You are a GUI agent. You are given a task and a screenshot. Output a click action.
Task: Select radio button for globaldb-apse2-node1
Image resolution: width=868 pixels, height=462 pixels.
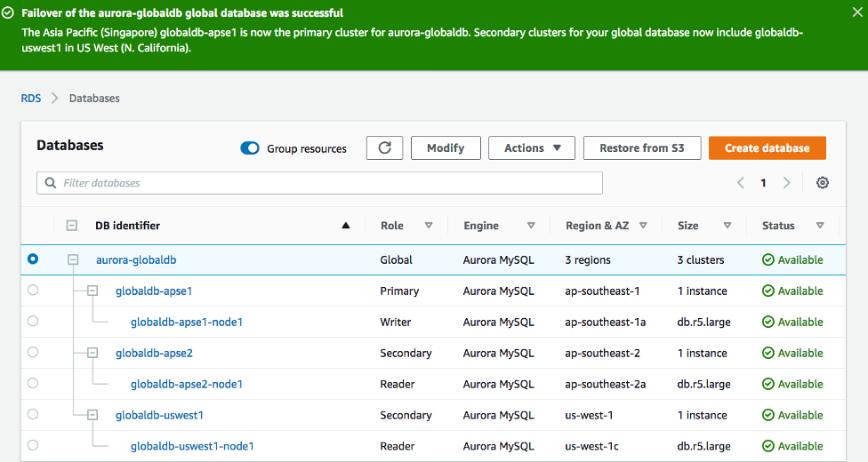click(33, 383)
